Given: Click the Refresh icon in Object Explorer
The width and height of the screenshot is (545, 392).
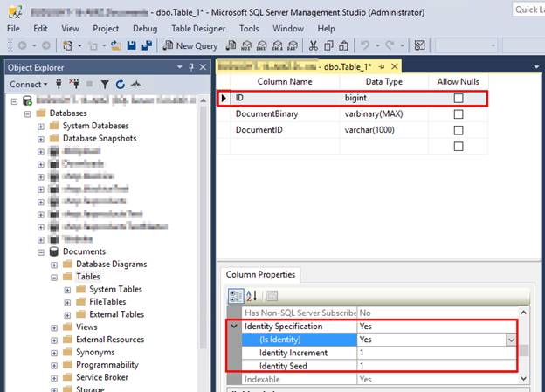Looking at the screenshot, I should [121, 84].
